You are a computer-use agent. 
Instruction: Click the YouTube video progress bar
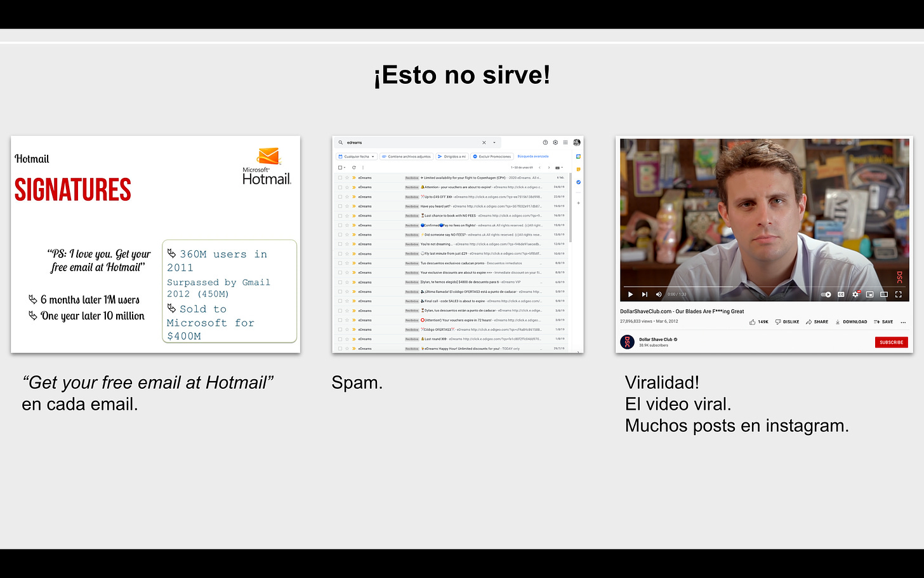(765, 287)
